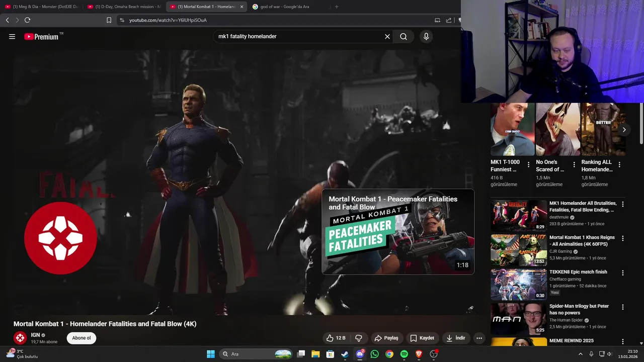Open the No One's Scared short thumbnail
The height and width of the screenshot is (362, 644).
coord(558,130)
